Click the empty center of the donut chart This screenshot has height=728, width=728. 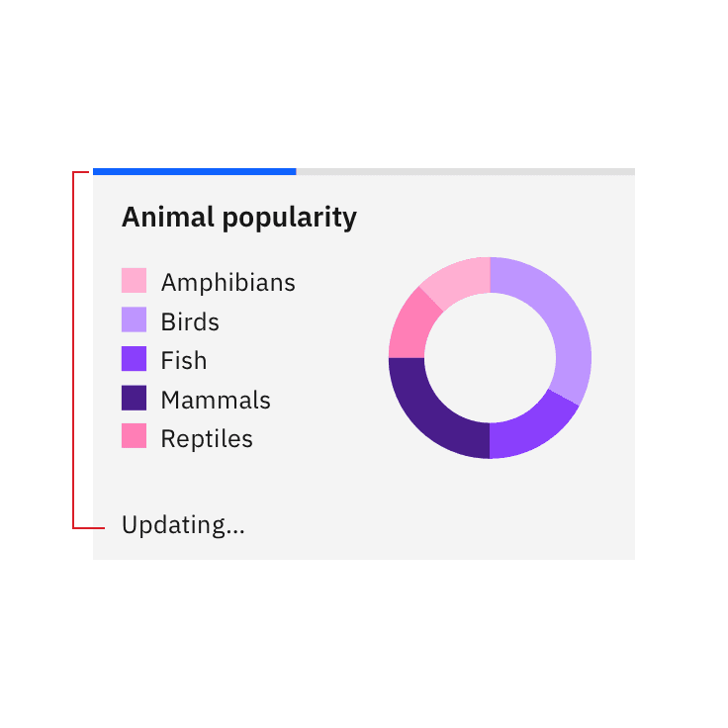[x=490, y=358]
